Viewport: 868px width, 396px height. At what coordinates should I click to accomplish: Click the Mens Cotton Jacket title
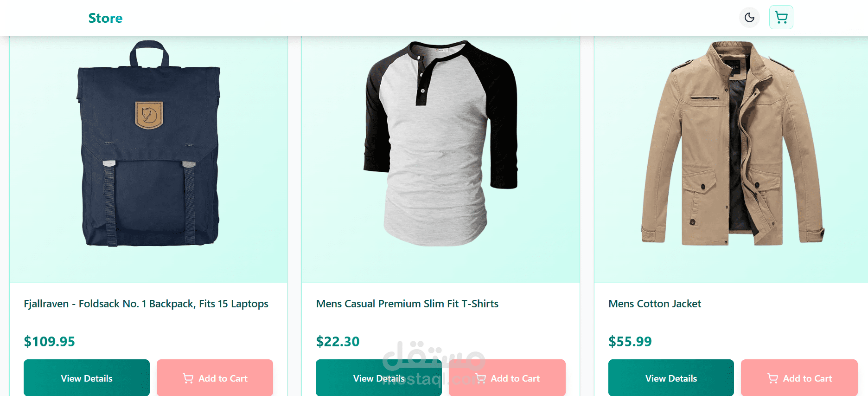(x=655, y=304)
